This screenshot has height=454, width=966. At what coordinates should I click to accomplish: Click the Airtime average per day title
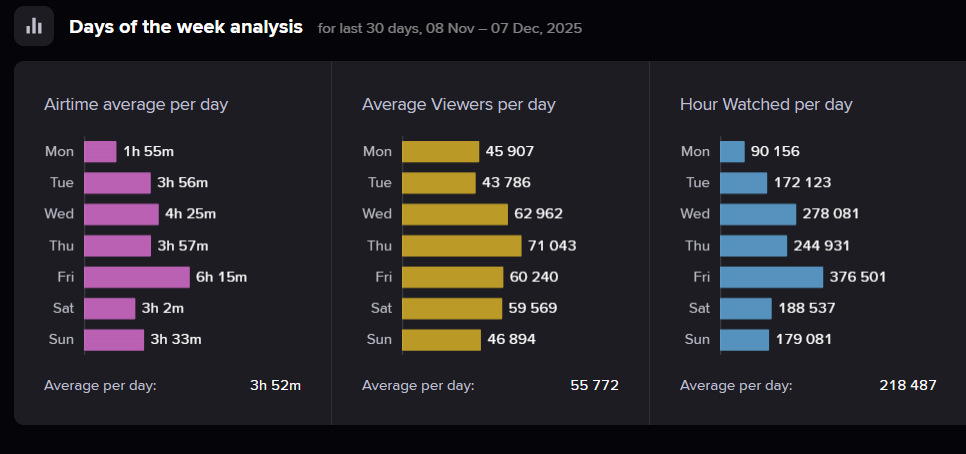(136, 104)
